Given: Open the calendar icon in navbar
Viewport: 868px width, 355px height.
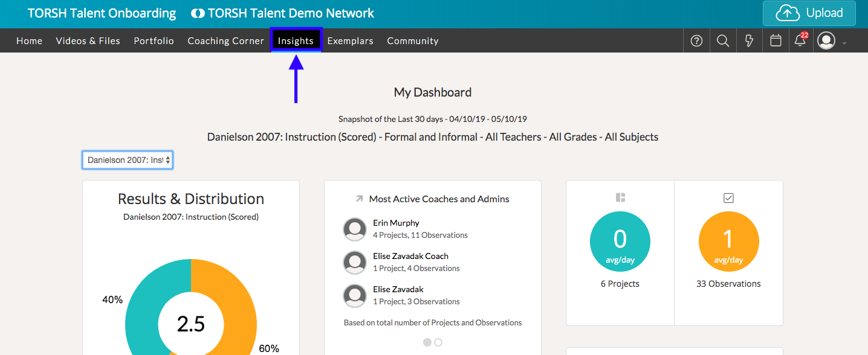Looking at the screenshot, I should pos(776,41).
